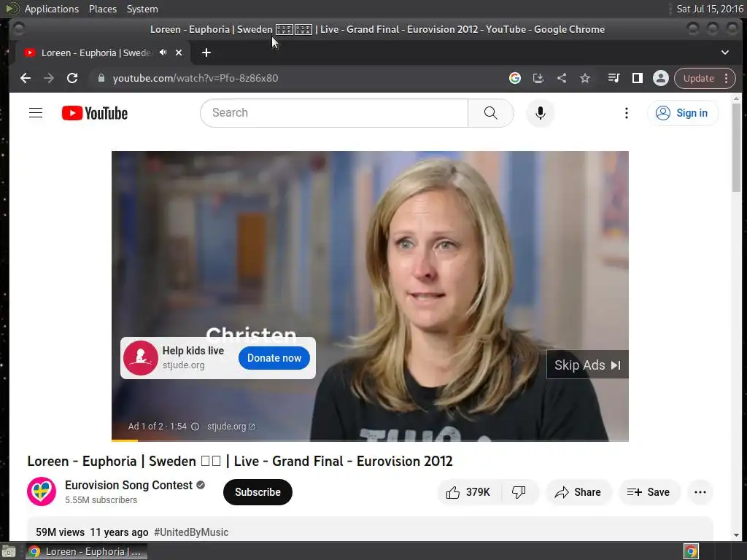Start voice search with microphone icon
Screen dimensions: 747x560
pyautogui.click(x=541, y=113)
